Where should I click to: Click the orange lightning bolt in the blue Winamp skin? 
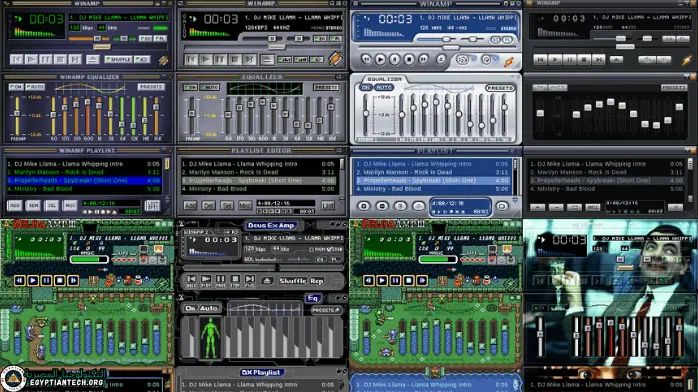point(509,61)
